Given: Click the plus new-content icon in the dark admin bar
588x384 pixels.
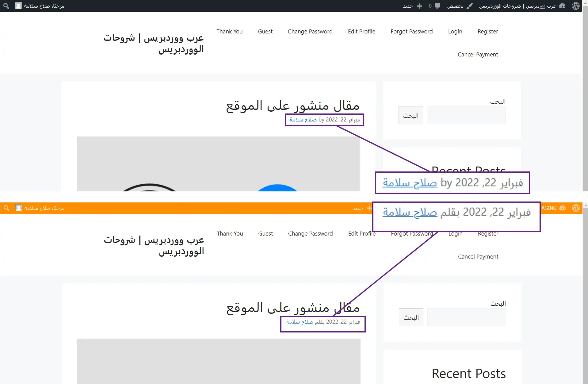Looking at the screenshot, I should 420,6.
